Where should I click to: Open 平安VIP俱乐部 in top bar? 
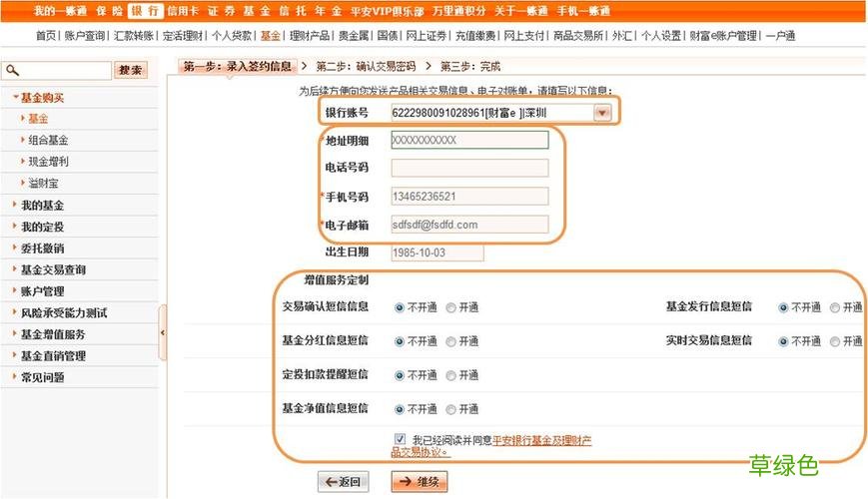[x=387, y=11]
